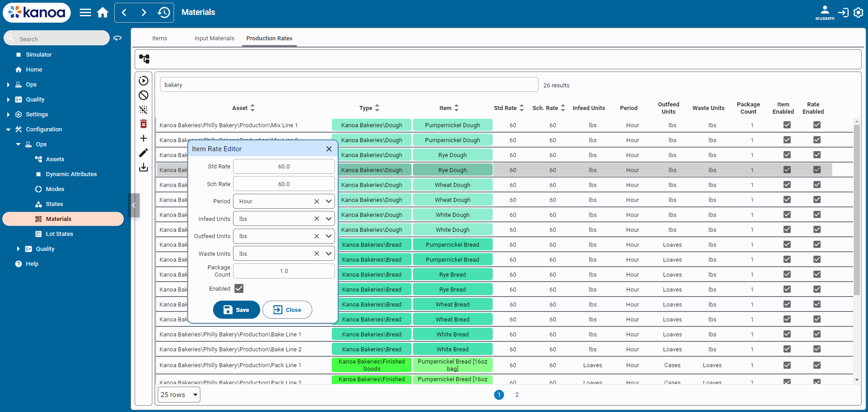Image resolution: width=868 pixels, height=412 pixels.
Task: Save the item rate changes
Action: (237, 310)
